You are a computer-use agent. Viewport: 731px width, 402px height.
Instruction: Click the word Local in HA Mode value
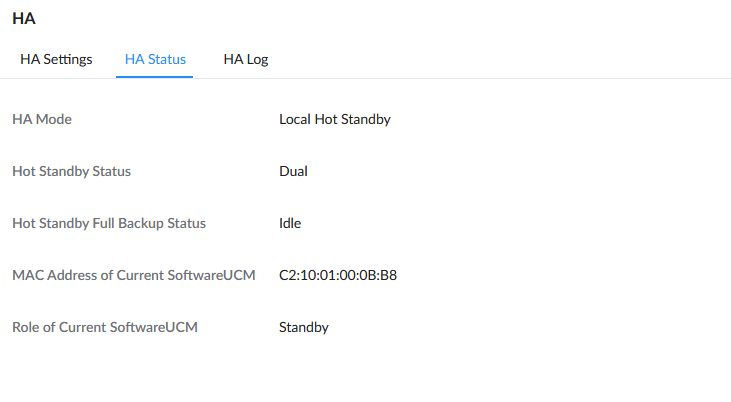(295, 119)
